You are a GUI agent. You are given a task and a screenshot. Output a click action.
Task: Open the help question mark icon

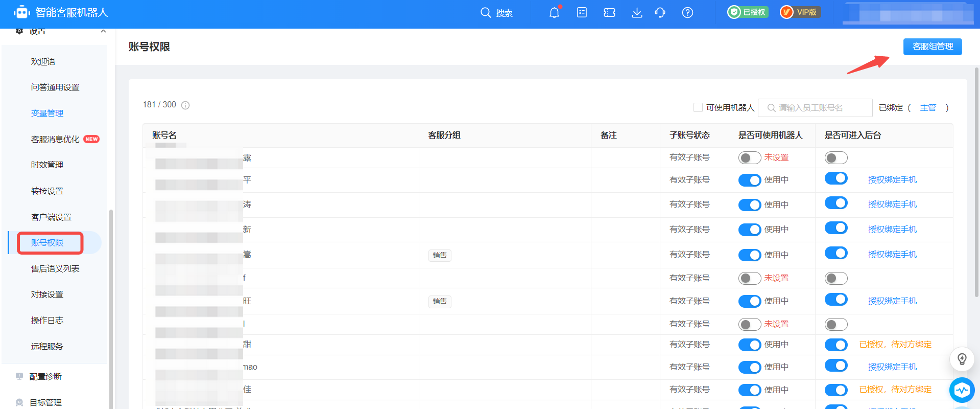[x=687, y=12]
